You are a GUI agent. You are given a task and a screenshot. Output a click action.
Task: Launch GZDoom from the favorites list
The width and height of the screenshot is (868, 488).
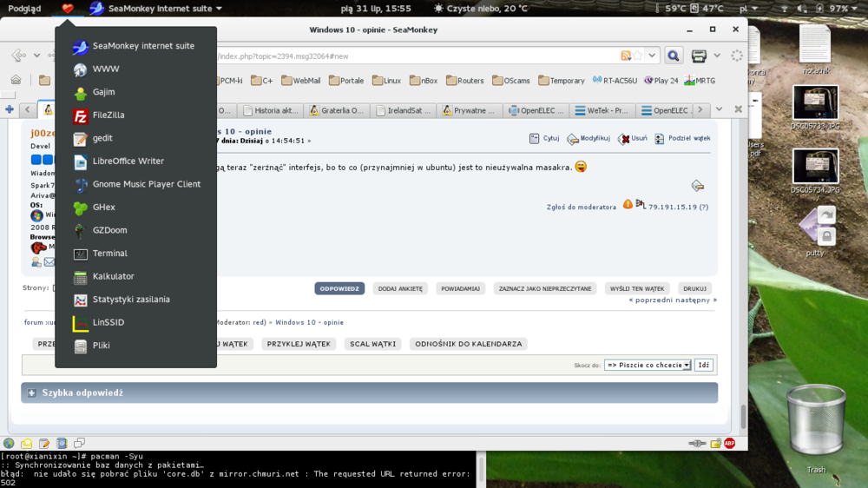[x=109, y=230]
